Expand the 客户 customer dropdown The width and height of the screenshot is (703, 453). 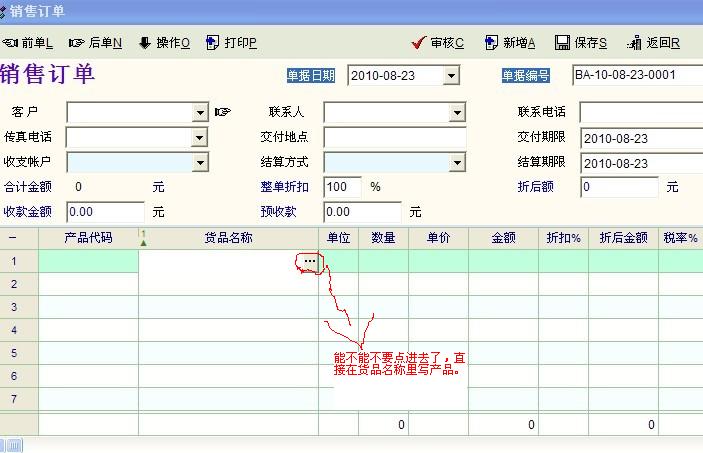click(x=200, y=112)
